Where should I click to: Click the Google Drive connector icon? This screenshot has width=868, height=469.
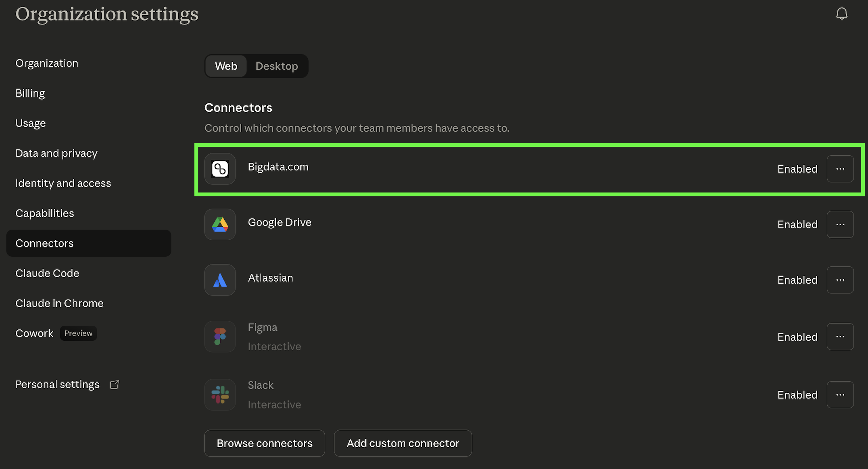[x=220, y=224]
